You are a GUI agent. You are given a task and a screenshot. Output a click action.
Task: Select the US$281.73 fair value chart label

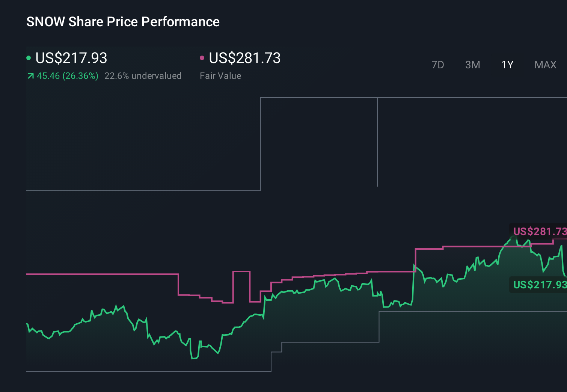539,232
